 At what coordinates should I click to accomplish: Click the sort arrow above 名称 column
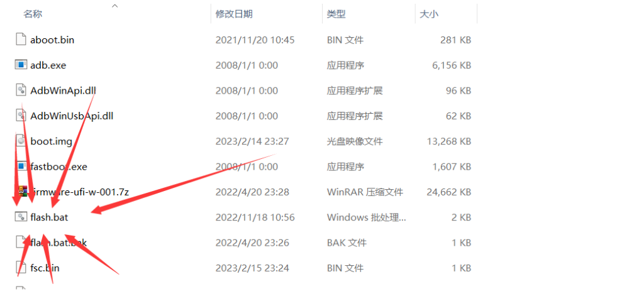[x=114, y=6]
